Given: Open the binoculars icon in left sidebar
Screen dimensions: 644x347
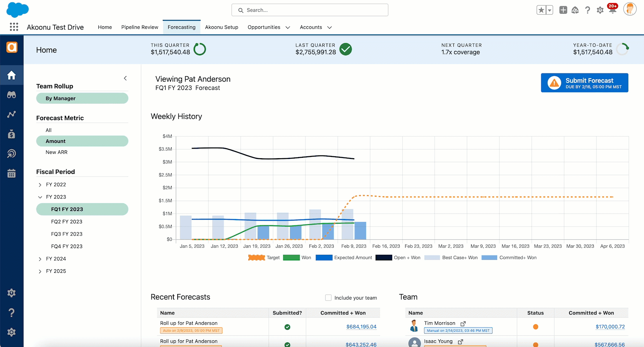Looking at the screenshot, I should [x=11, y=95].
